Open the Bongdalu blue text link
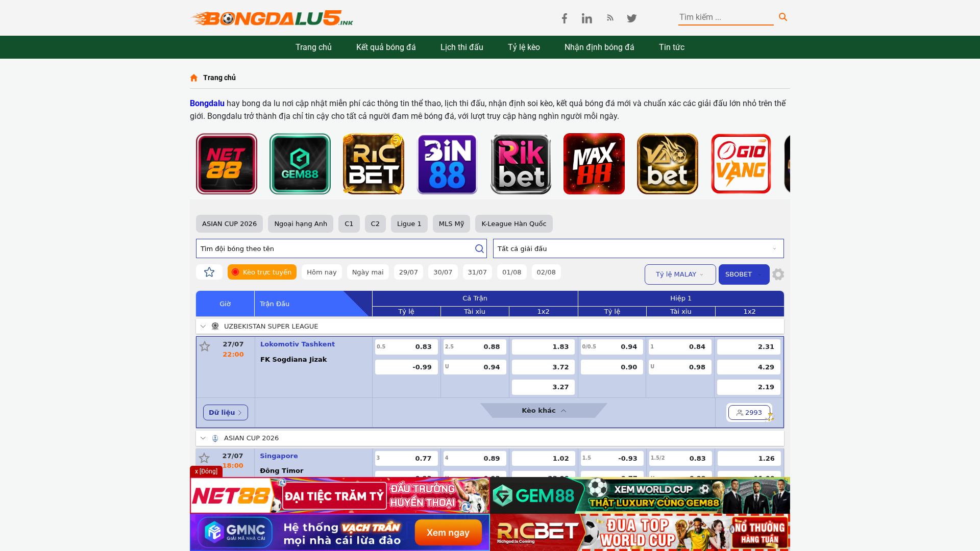This screenshot has width=980, height=551. 207,103
